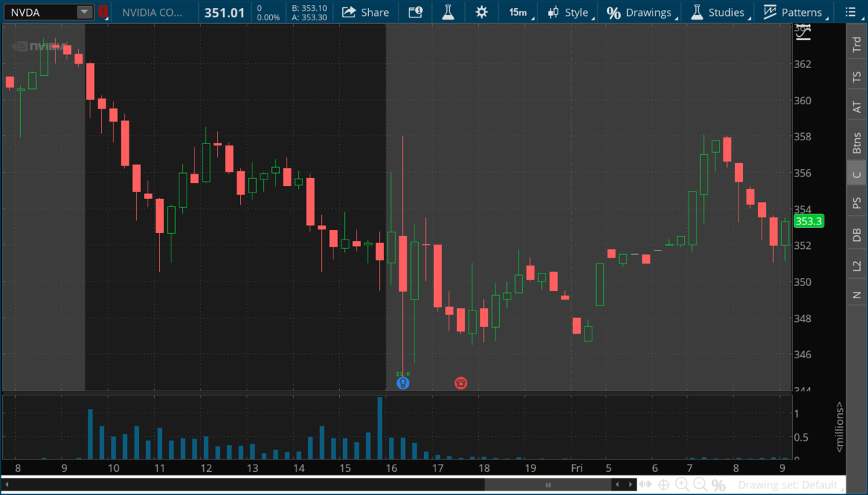Screen dimensions: 868x495
Task: Click the Fri date label on time axis
Action: point(576,468)
